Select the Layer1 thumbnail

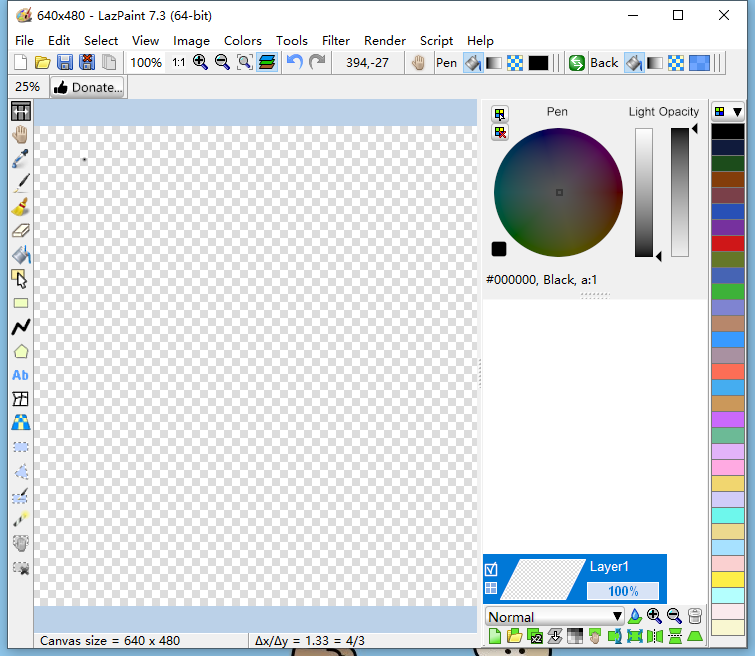tap(543, 579)
